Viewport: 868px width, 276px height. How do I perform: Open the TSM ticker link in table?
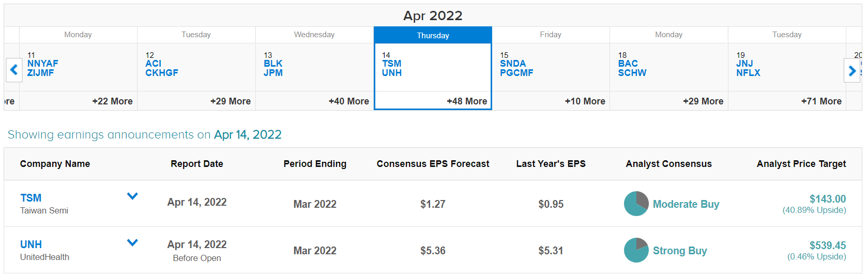pyautogui.click(x=31, y=198)
